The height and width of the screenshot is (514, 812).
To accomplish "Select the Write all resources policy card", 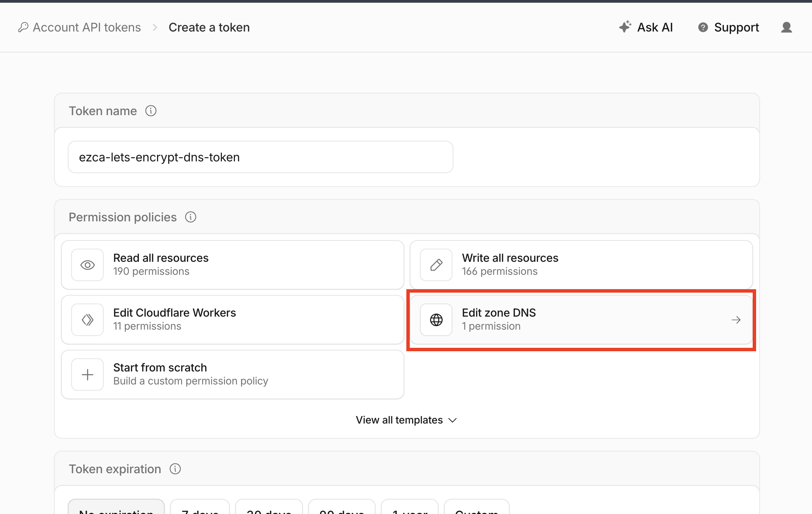I will pos(581,265).
